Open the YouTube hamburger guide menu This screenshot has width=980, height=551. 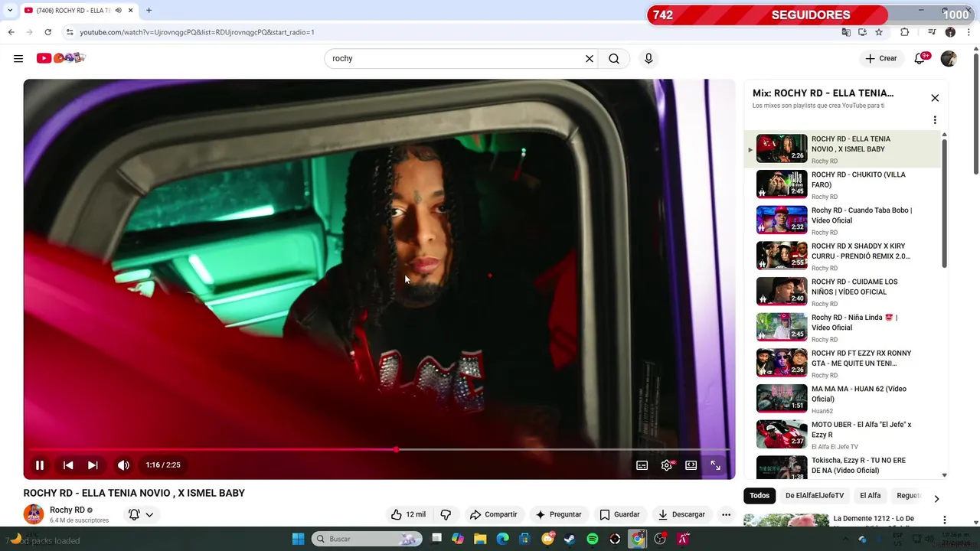18,58
